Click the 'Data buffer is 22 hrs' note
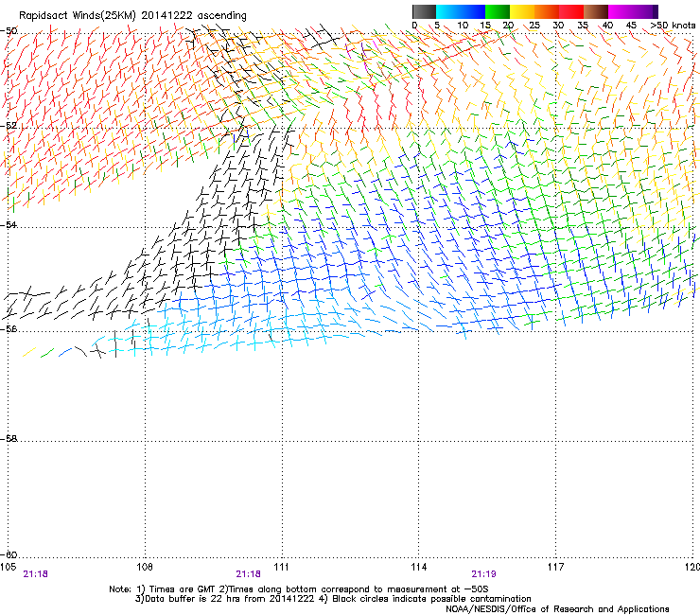 [x=333, y=599]
